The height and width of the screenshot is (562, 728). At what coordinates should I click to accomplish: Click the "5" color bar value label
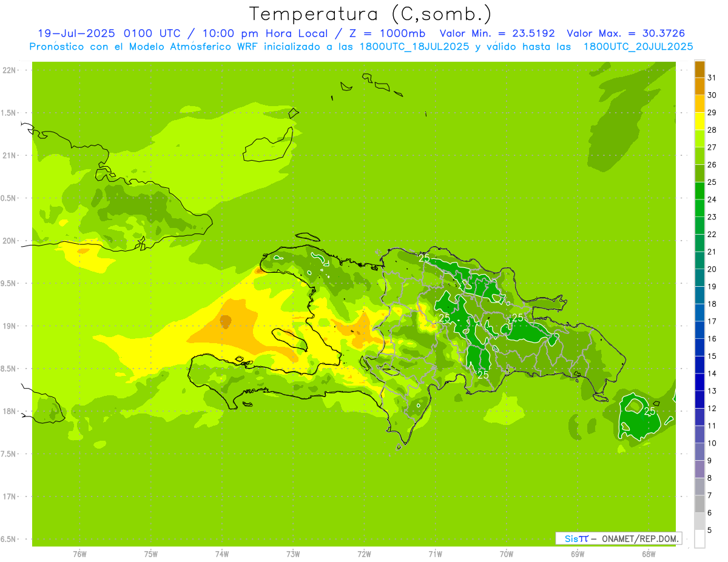pyautogui.click(x=710, y=530)
